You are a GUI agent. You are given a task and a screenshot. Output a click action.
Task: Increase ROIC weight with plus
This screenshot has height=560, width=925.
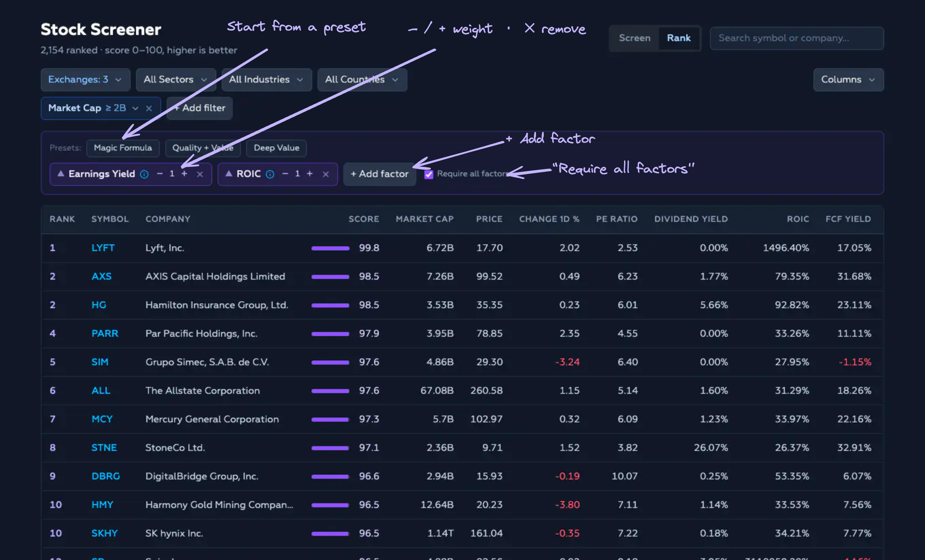pos(310,174)
